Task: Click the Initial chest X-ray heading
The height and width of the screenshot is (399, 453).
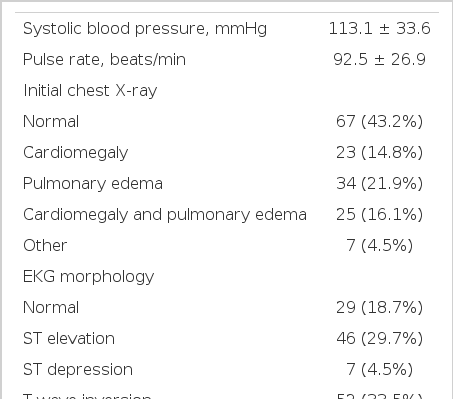Action: click(90, 91)
